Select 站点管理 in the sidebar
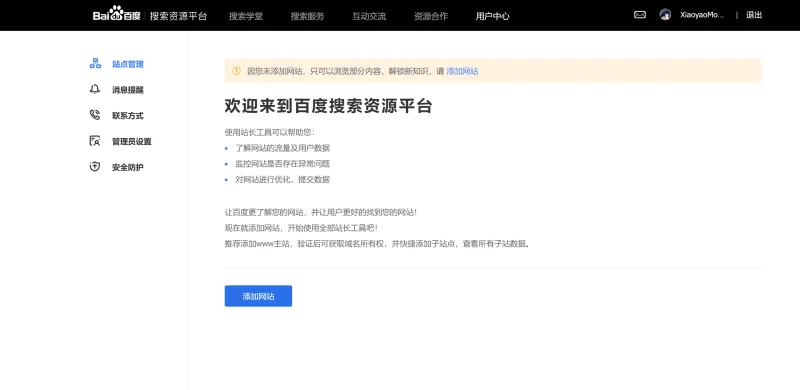 (128, 64)
